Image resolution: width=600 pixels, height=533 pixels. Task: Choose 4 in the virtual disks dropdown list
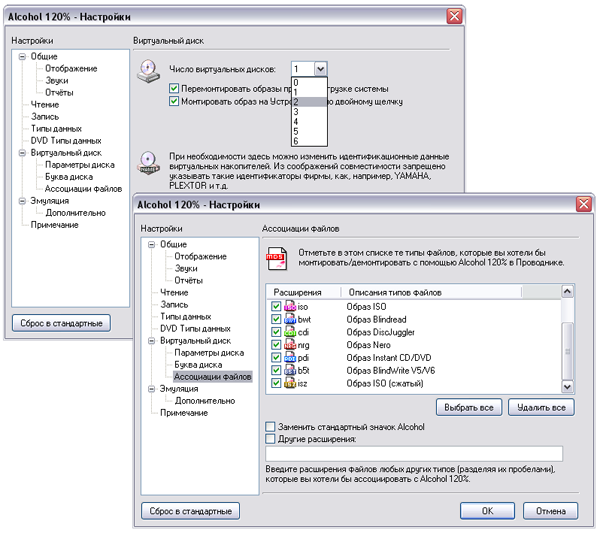point(309,122)
